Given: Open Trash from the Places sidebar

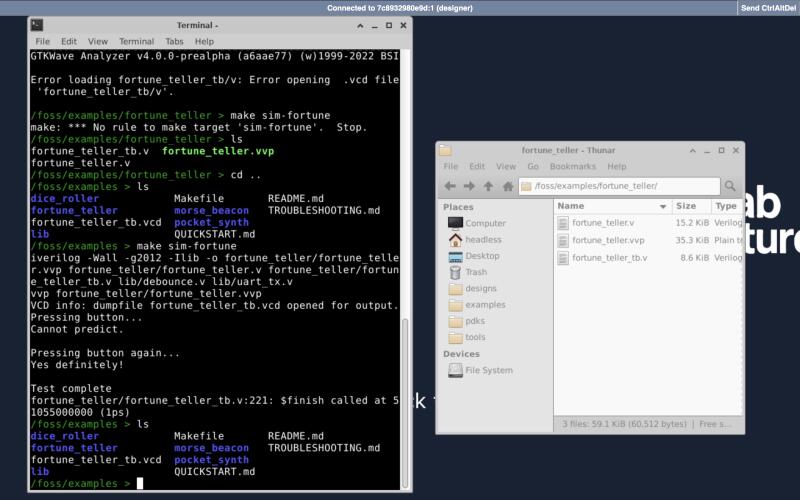Looking at the screenshot, I should [x=475, y=272].
